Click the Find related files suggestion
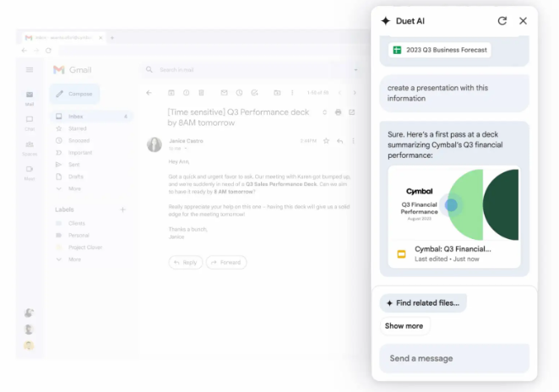 coord(423,303)
